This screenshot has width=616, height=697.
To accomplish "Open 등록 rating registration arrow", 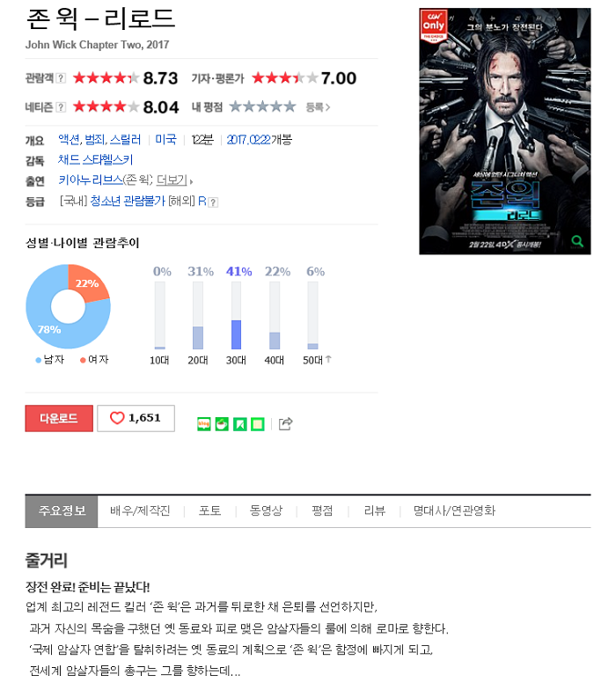I will [x=318, y=107].
